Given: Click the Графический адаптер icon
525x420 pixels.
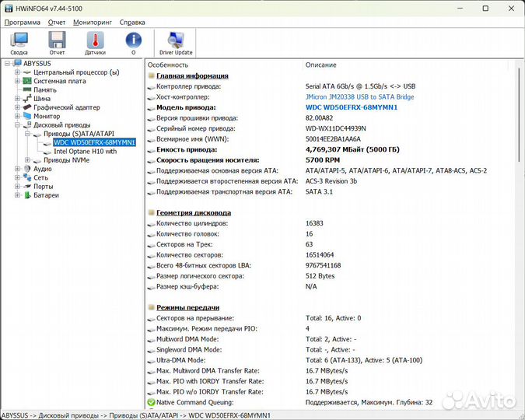Looking at the screenshot, I should (27, 107).
